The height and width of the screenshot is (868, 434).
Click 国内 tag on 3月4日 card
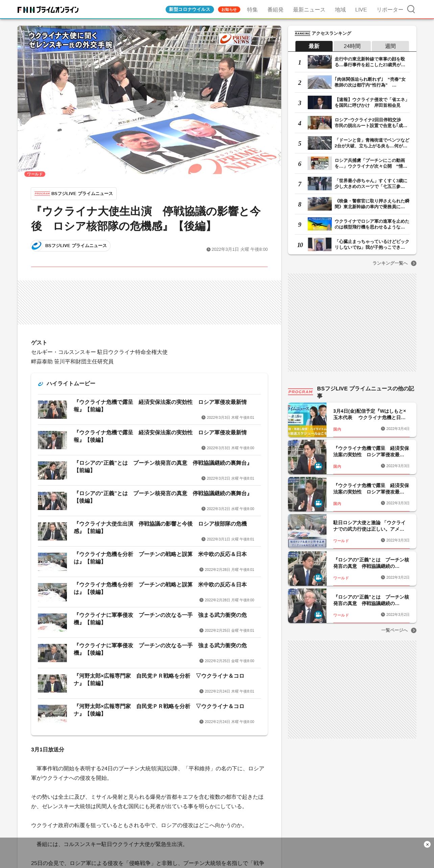337,429
